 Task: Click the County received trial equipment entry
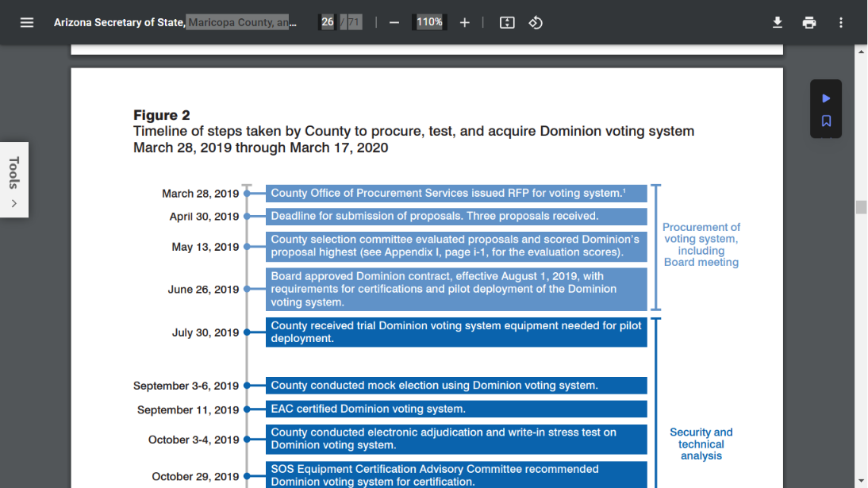pos(456,332)
